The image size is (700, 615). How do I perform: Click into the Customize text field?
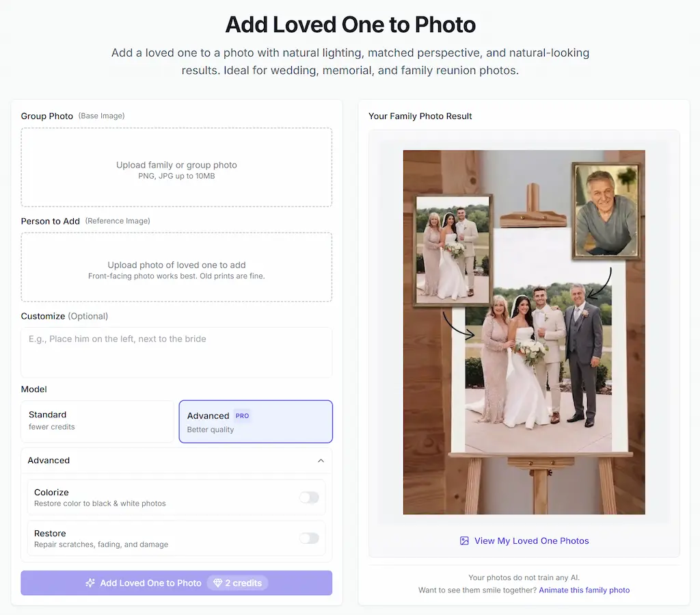point(176,352)
